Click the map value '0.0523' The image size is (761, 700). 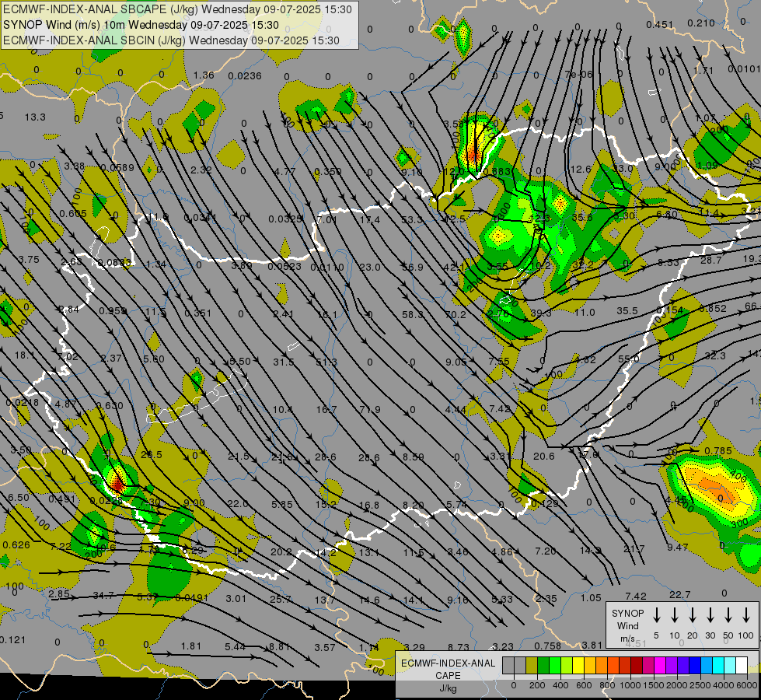point(285,266)
